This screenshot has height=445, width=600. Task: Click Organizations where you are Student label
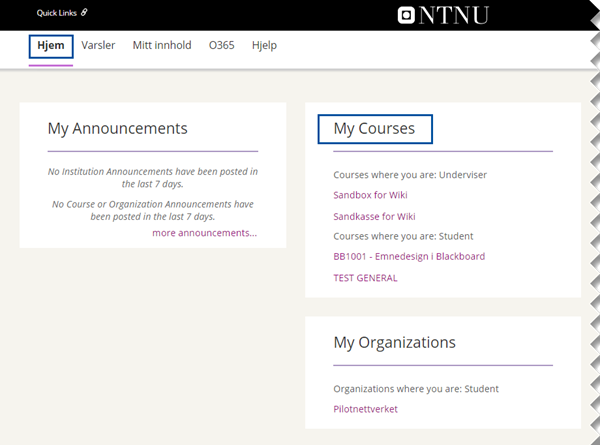[416, 389]
